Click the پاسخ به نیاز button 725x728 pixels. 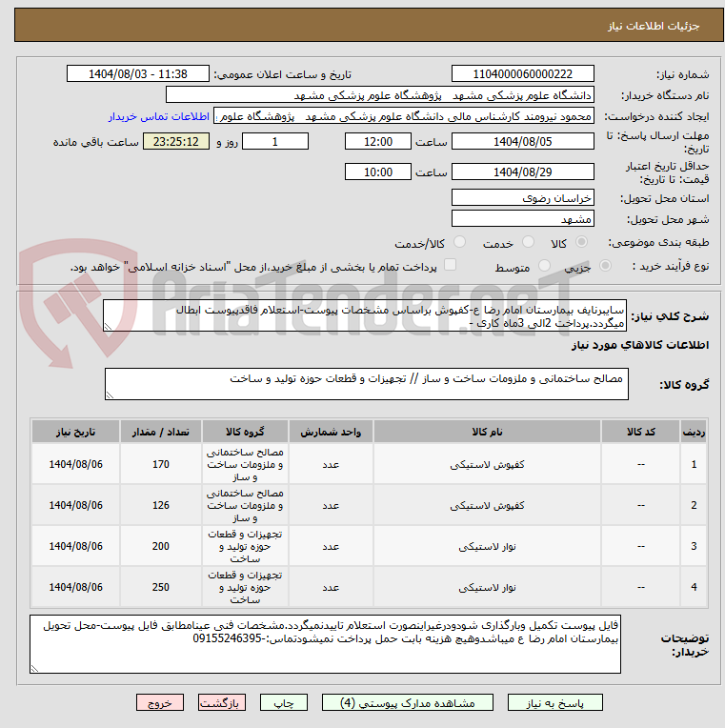tap(555, 703)
